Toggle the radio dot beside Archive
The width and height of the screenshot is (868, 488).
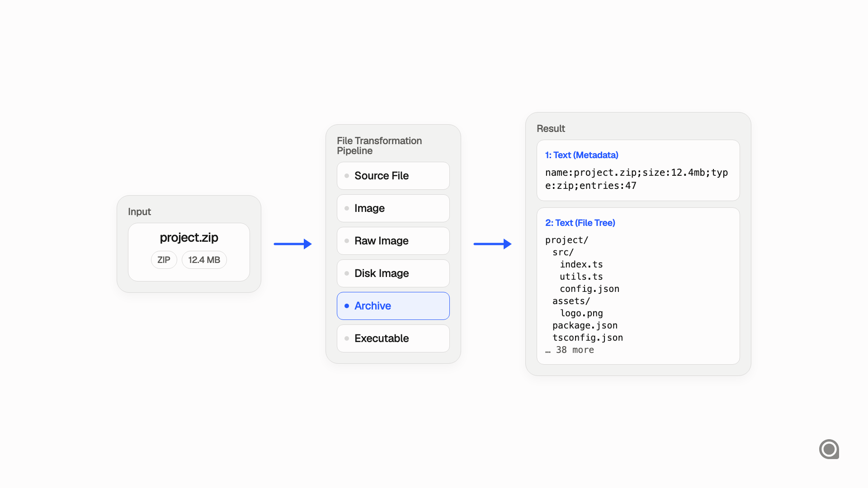[x=346, y=306]
